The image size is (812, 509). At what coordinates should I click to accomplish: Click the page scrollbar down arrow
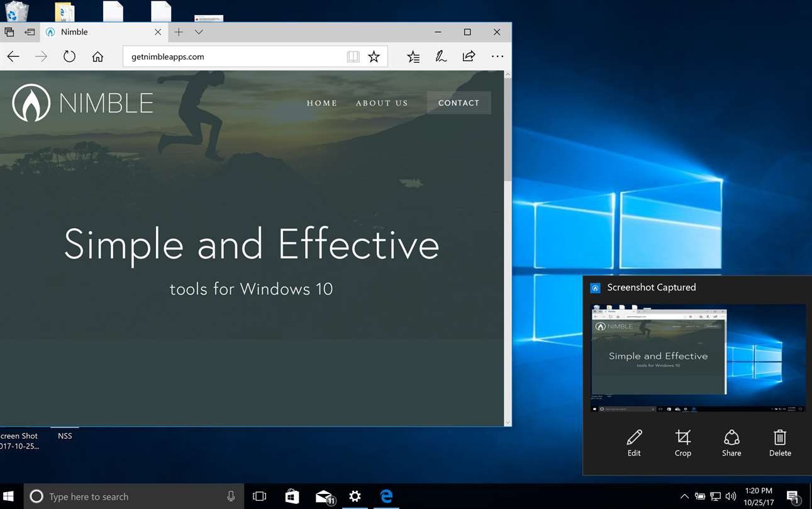tap(508, 422)
